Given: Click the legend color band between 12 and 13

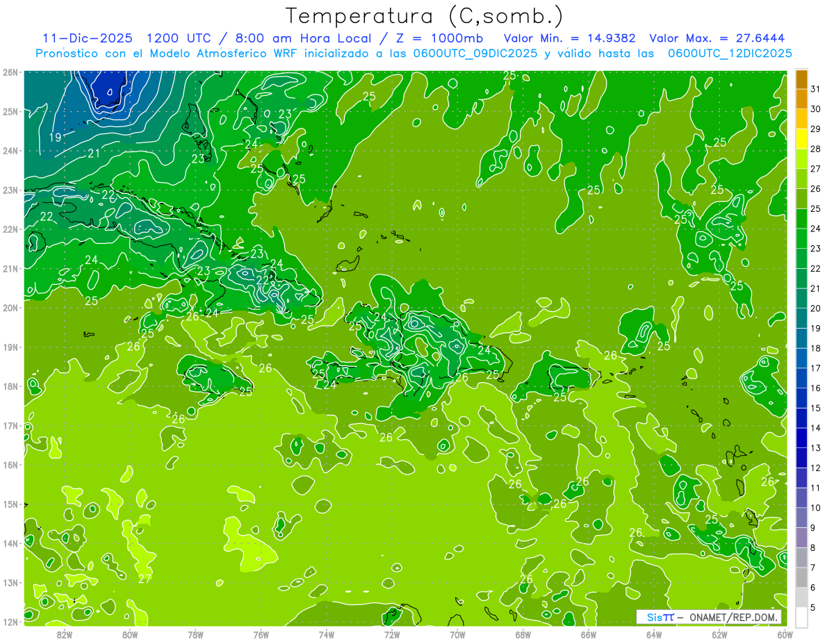Looking at the screenshot, I should pyautogui.click(x=801, y=458).
